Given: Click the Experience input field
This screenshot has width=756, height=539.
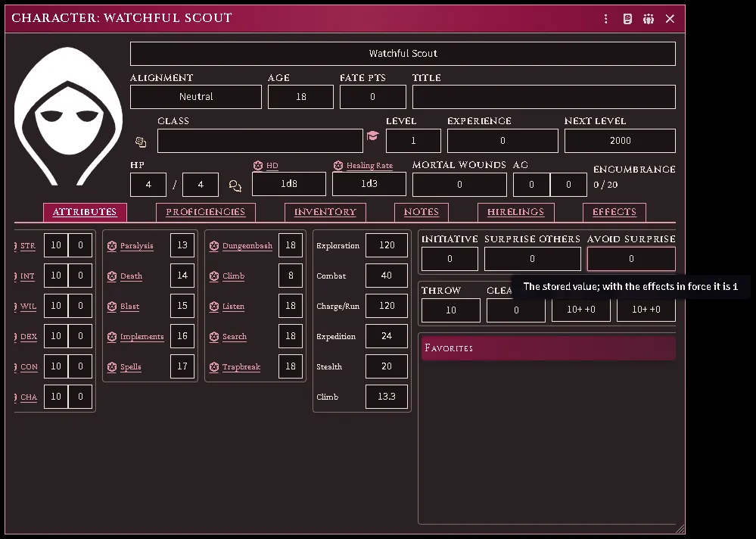Looking at the screenshot, I should tap(503, 141).
